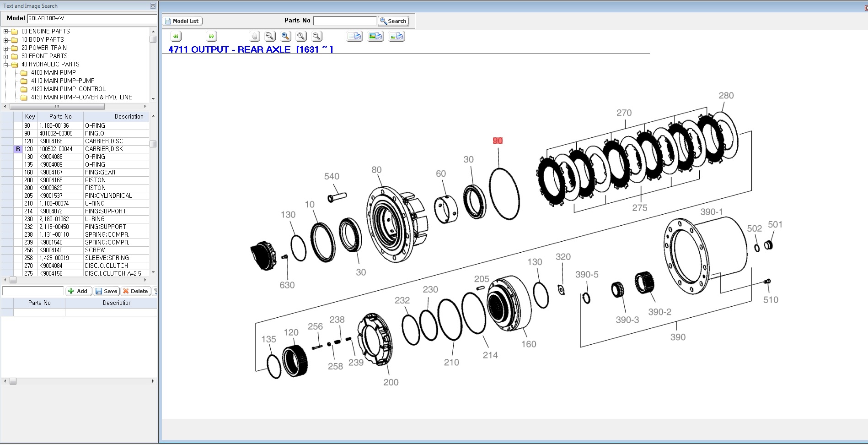The image size is (868, 445).
Task: Open the Model List
Action: (182, 21)
